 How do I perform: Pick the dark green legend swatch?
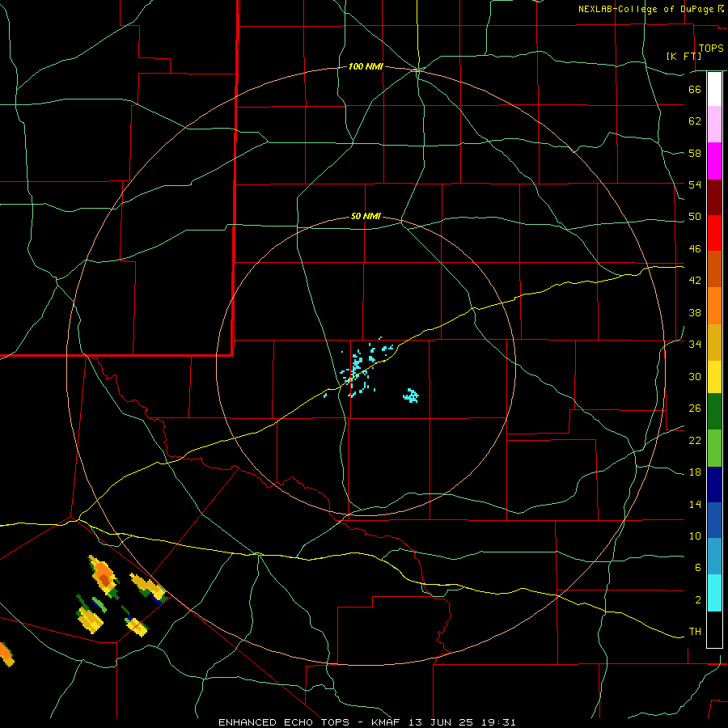(714, 412)
